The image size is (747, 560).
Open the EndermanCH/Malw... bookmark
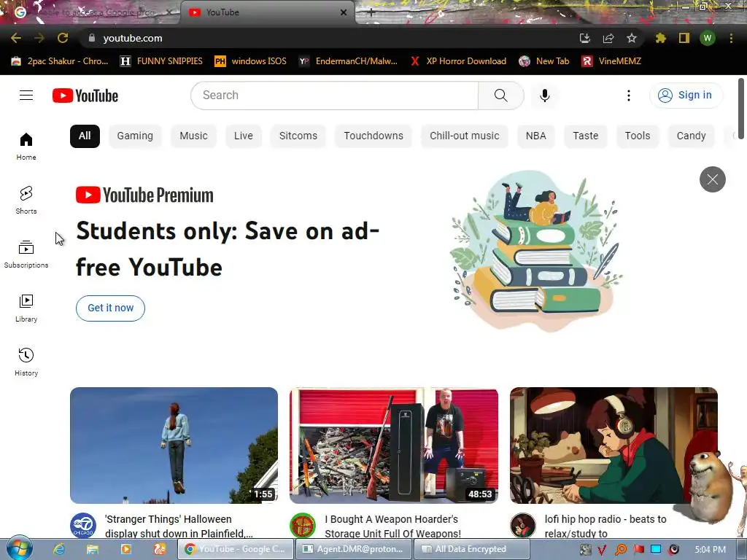click(x=348, y=61)
